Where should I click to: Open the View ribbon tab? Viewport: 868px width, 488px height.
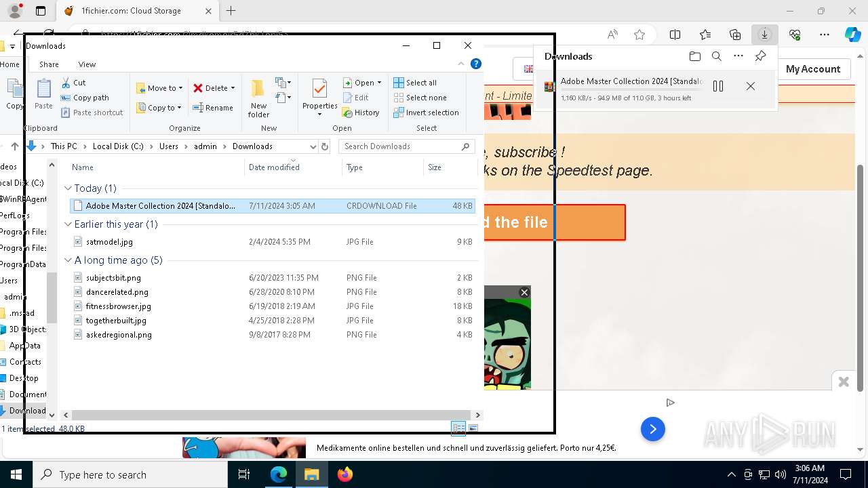(x=87, y=64)
